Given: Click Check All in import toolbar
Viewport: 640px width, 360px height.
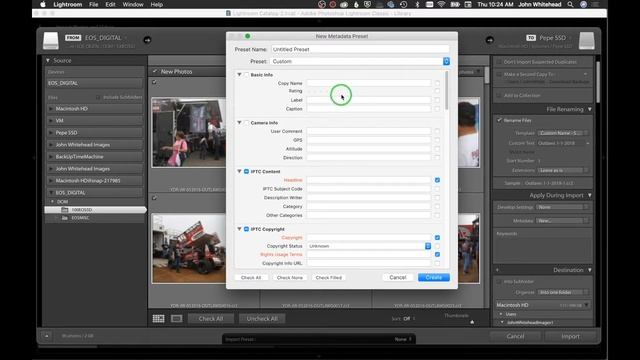Looking at the screenshot, I should coord(211,319).
